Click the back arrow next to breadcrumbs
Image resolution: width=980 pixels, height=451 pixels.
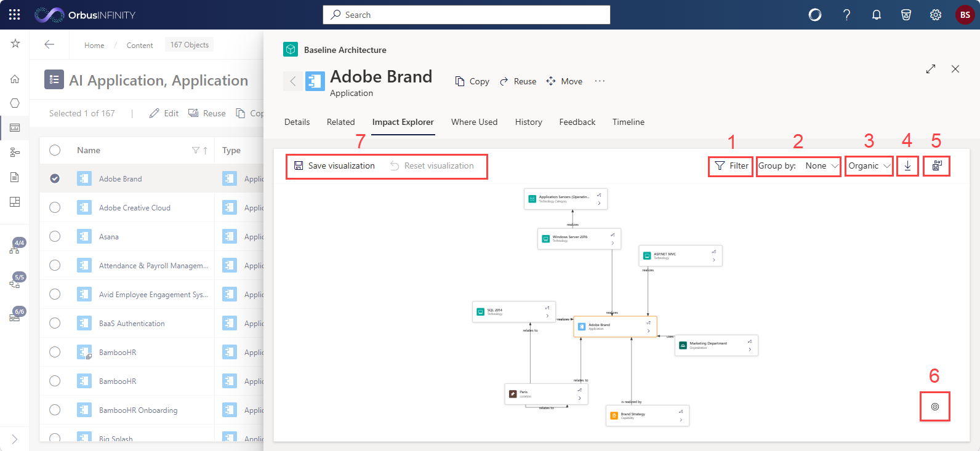coord(49,44)
